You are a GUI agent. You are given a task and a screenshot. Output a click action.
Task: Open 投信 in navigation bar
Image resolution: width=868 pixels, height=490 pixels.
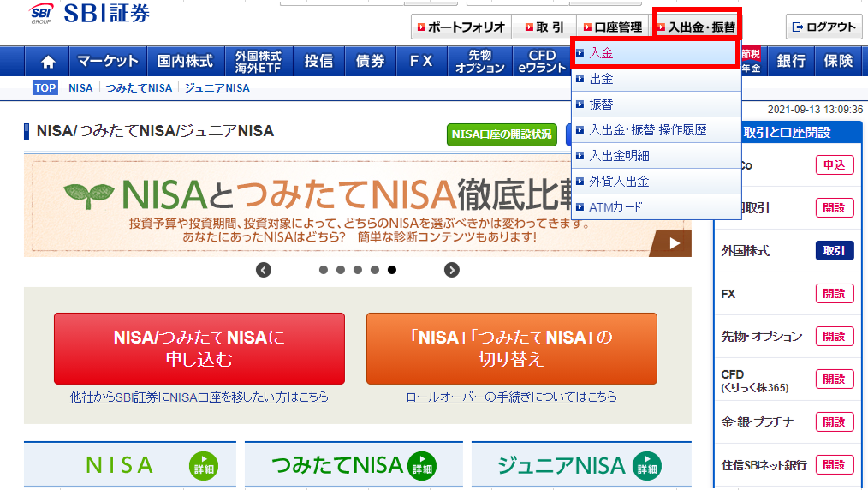tap(318, 62)
